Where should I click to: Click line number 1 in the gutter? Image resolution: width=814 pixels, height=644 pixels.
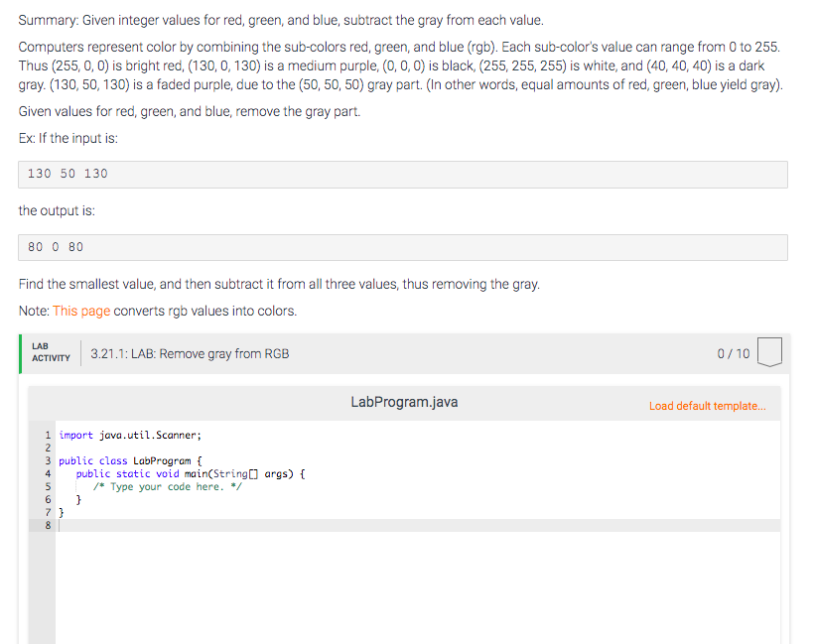click(x=48, y=435)
